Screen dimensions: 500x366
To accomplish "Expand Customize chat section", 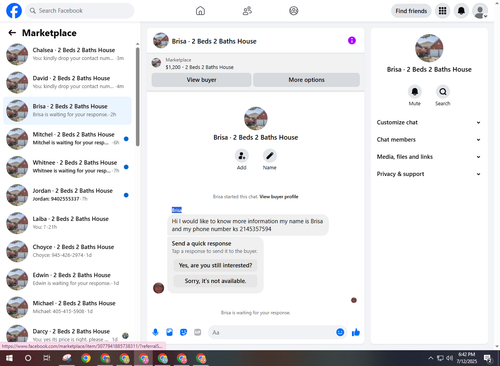I will pyautogui.click(x=429, y=122).
